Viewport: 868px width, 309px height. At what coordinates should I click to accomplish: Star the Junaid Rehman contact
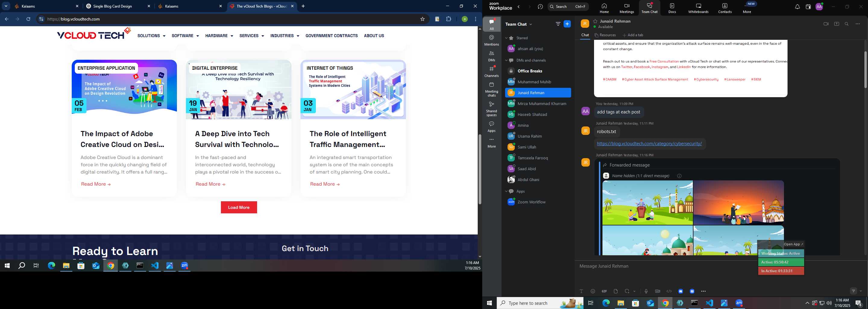pos(596,21)
